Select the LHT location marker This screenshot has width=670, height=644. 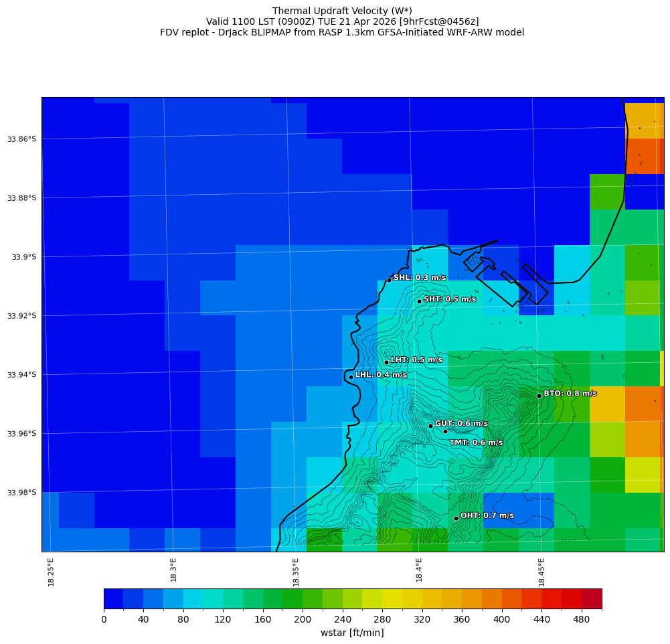pyautogui.click(x=386, y=362)
